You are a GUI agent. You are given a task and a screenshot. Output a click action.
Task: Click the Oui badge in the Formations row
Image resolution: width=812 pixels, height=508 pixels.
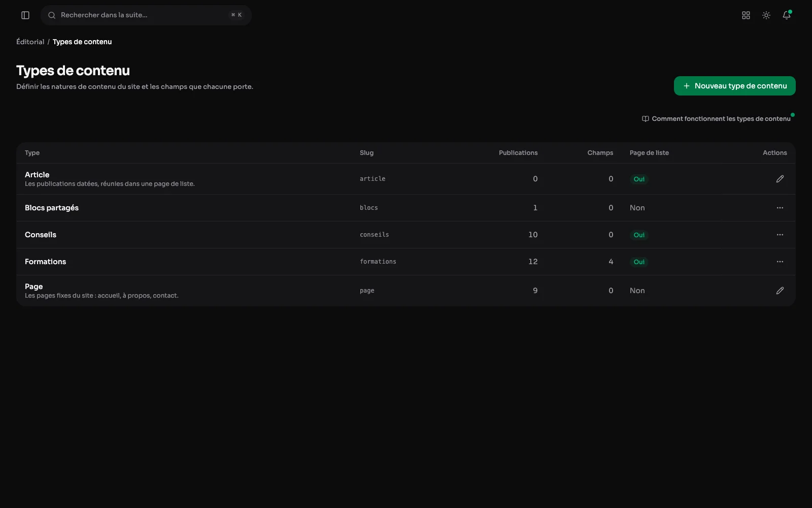[x=639, y=262]
